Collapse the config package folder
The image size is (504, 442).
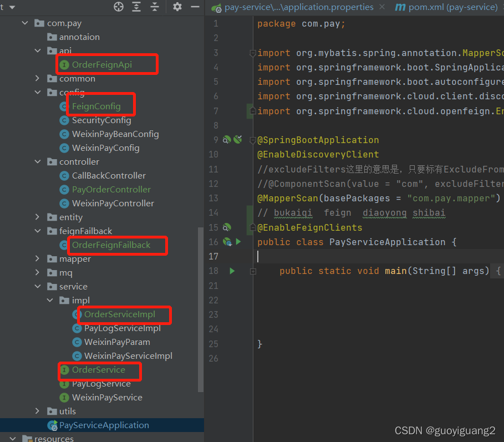[x=38, y=92]
